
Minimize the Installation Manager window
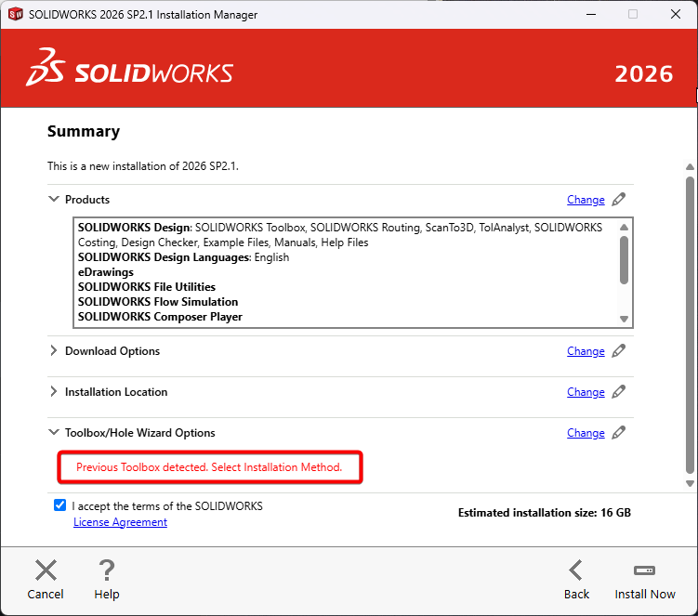(591, 14)
